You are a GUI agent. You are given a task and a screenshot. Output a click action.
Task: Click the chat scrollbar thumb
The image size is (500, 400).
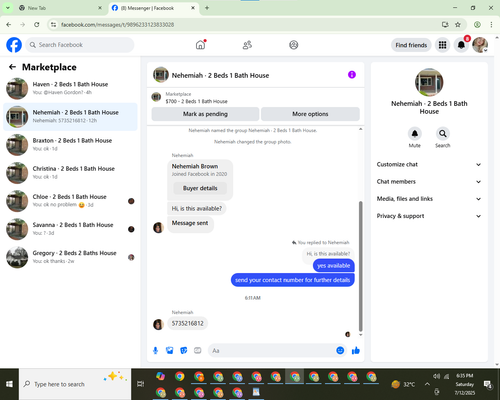click(360, 266)
